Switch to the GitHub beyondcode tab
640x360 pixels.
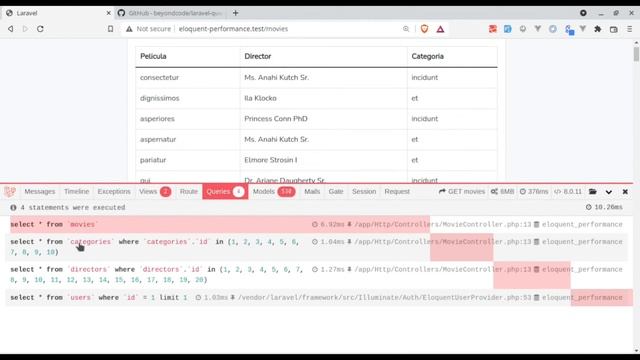click(x=171, y=13)
